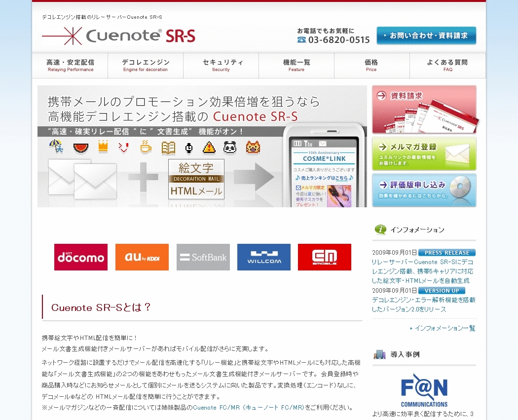Click the 導入事例 section heading
Viewport: 518px width, 420px height.
(x=405, y=354)
